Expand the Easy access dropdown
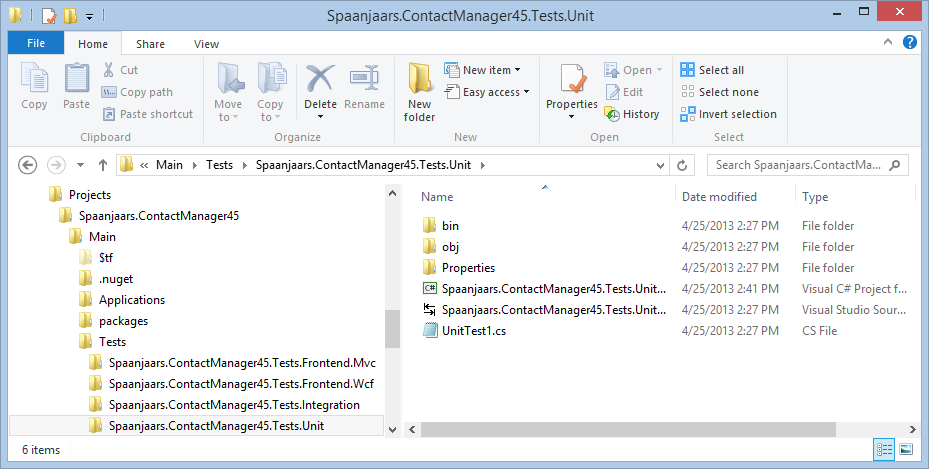Screen dimensions: 929x469 click(x=495, y=92)
